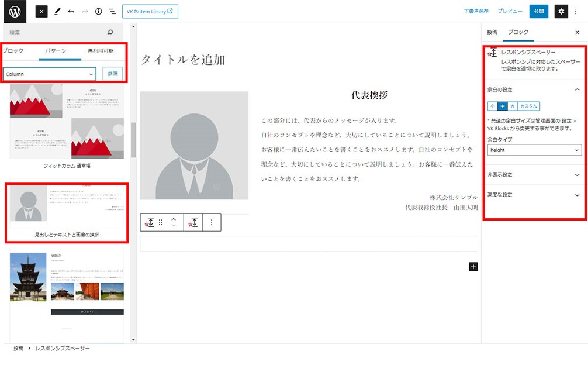This screenshot has height=365, width=588.
Task: Click the black plus add block button
Action: point(473,267)
